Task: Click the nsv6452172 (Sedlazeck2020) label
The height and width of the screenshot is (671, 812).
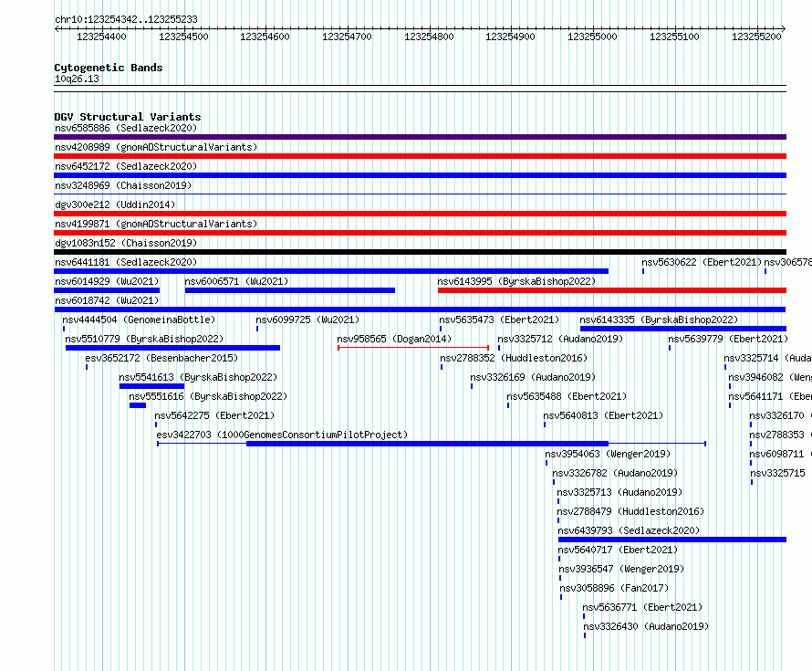Action: click(126, 166)
